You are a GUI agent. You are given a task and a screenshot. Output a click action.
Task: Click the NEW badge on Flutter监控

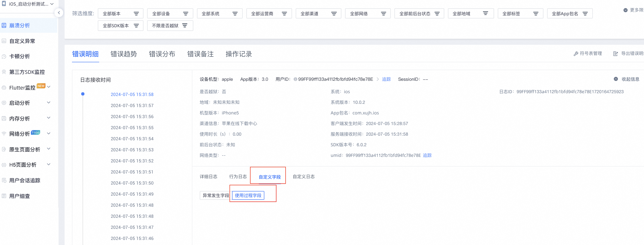pyautogui.click(x=41, y=86)
